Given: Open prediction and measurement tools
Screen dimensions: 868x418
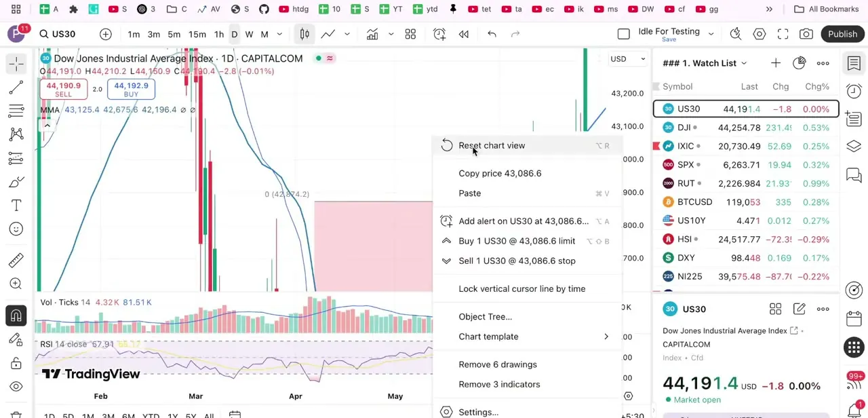Looking at the screenshot, I should (16, 158).
